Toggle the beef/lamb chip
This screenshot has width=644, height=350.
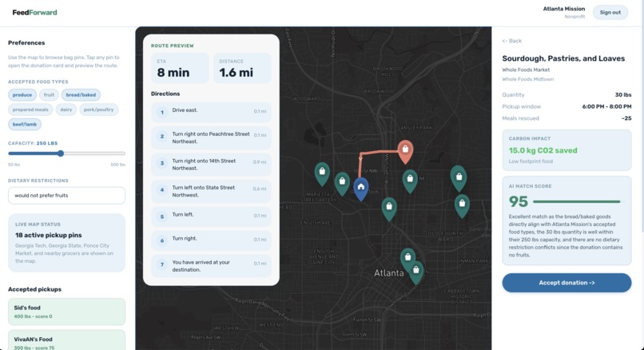pos(25,125)
